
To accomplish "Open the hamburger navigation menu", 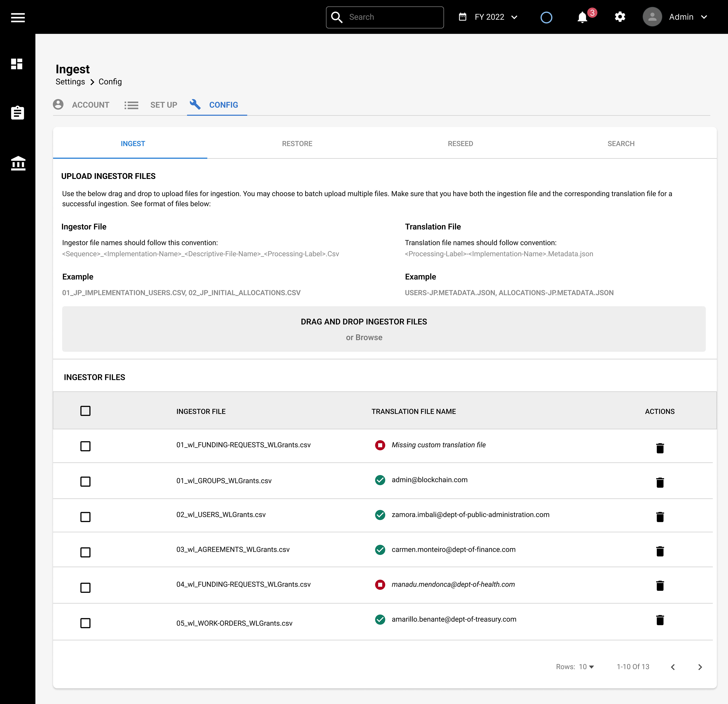I will 18,17.
